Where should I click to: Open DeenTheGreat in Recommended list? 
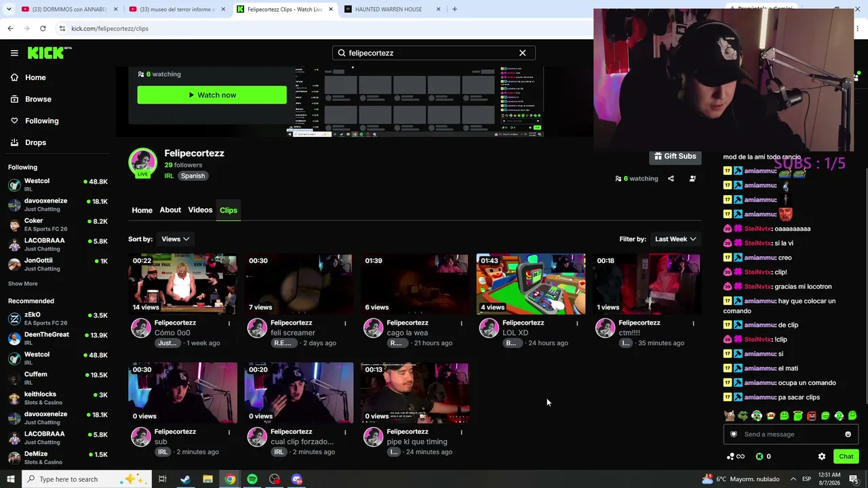coord(58,338)
